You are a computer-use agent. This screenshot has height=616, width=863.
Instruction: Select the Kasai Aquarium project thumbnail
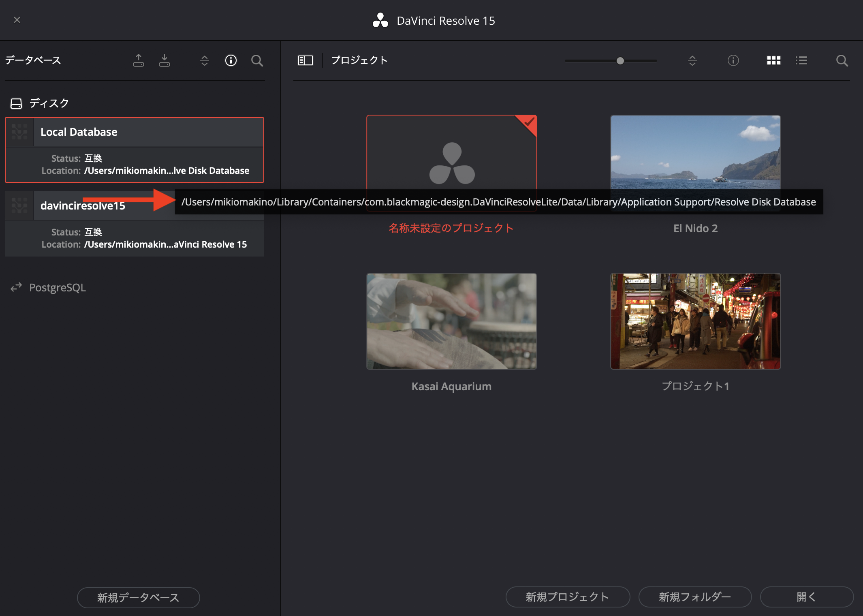point(451,321)
